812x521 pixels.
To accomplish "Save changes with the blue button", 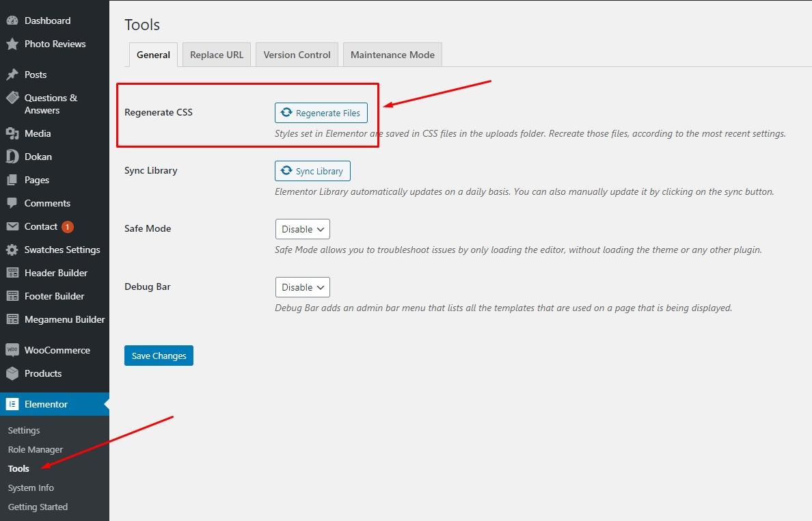I will [159, 356].
